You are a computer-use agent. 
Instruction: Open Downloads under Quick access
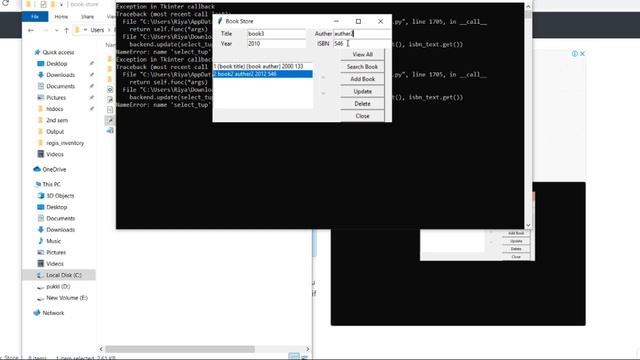(x=60, y=75)
